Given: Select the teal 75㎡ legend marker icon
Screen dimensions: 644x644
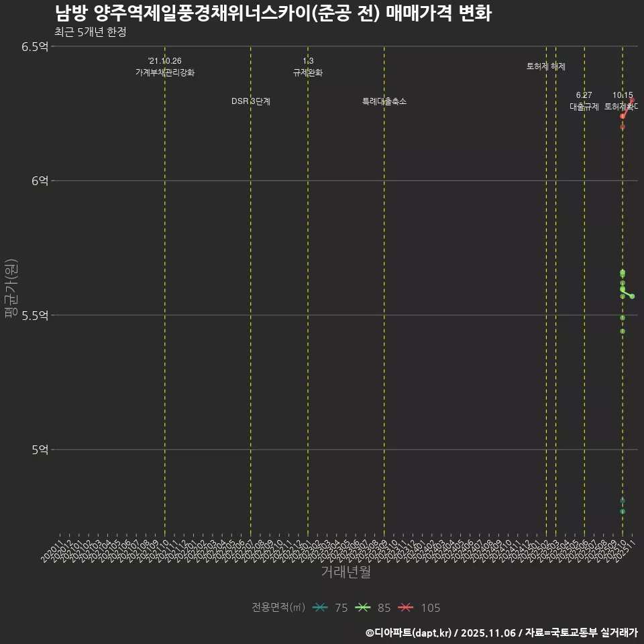Looking at the screenshot, I should (x=320, y=607).
